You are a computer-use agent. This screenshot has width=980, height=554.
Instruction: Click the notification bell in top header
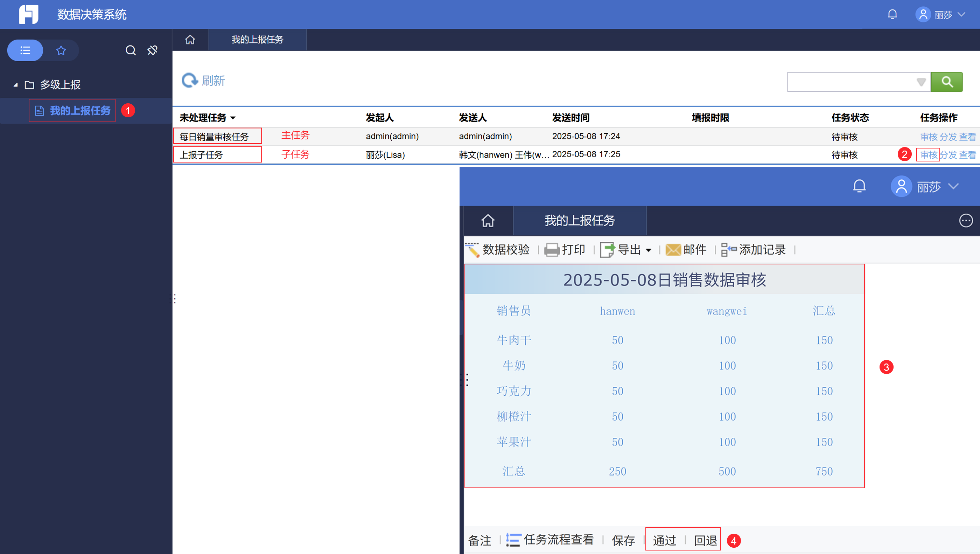coord(892,14)
